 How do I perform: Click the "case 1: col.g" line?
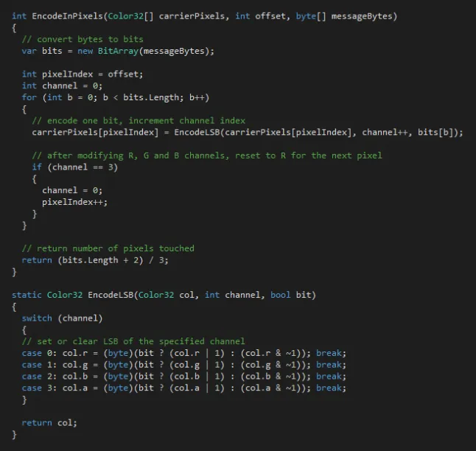[x=183, y=365]
